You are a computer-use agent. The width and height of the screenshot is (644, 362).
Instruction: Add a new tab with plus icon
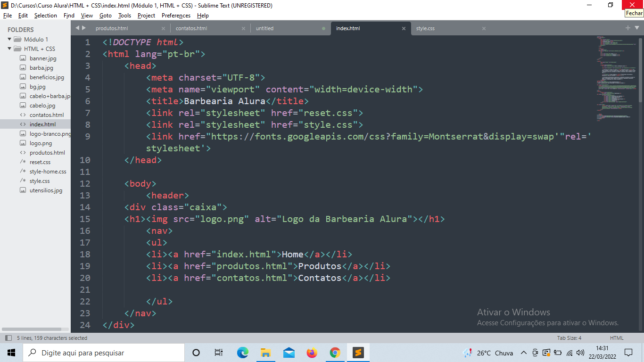628,28
